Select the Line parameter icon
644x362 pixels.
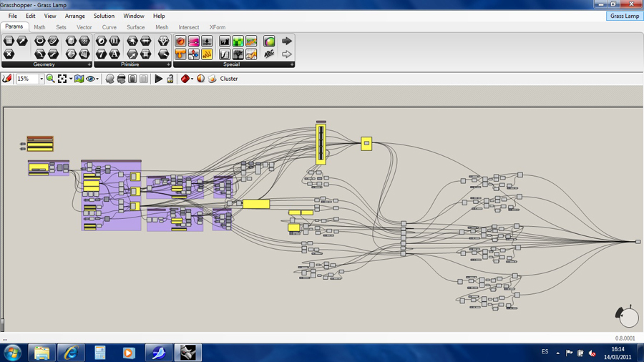point(53,54)
